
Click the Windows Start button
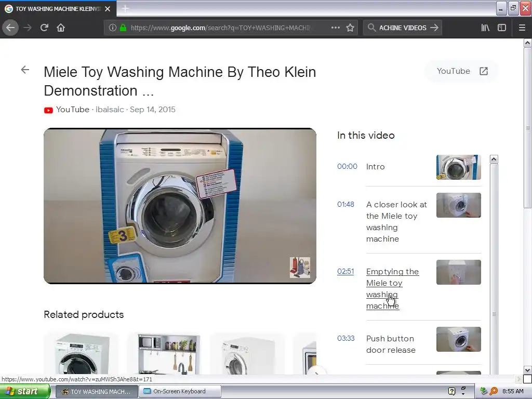(x=25, y=391)
